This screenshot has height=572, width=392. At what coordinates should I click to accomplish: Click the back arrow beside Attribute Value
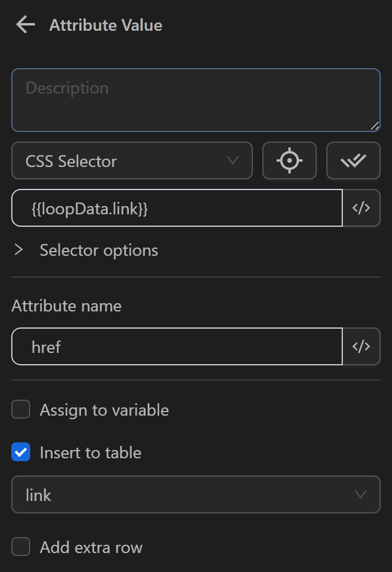point(25,25)
